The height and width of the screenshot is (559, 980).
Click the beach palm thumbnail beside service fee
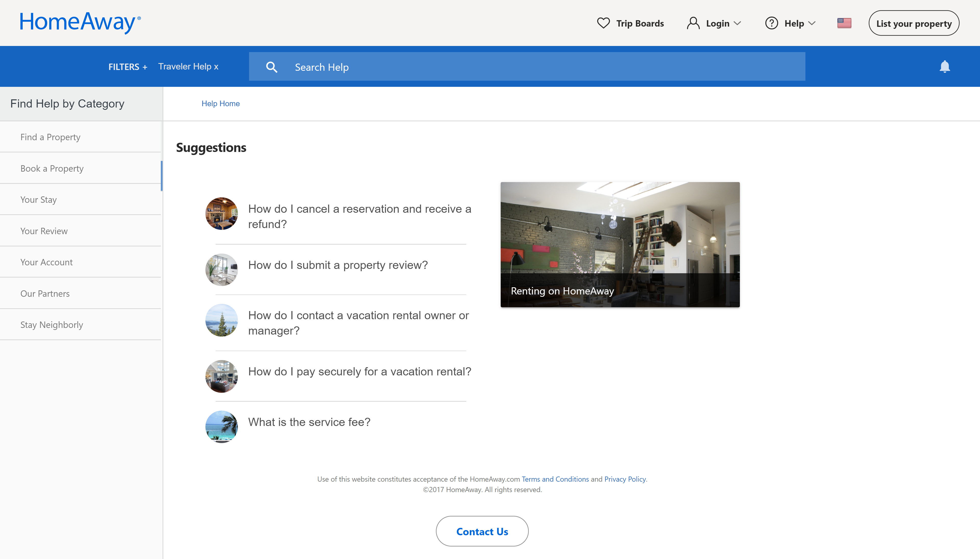[x=221, y=426]
